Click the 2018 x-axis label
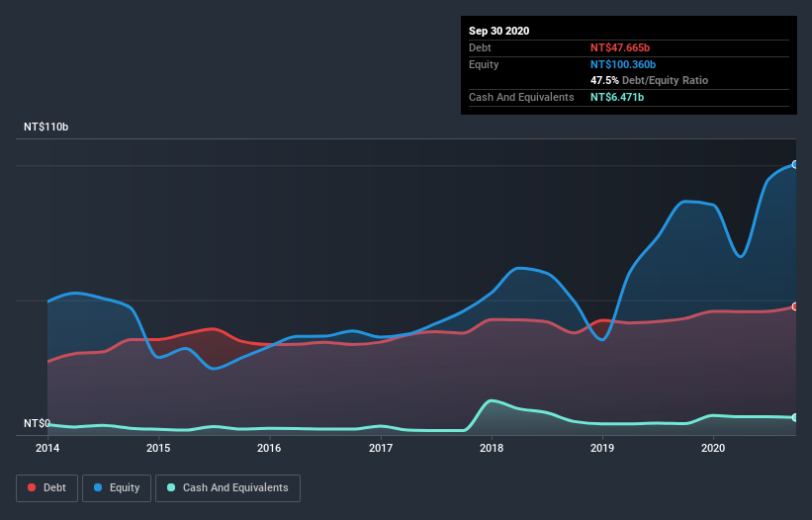The image size is (812, 520). click(492, 448)
